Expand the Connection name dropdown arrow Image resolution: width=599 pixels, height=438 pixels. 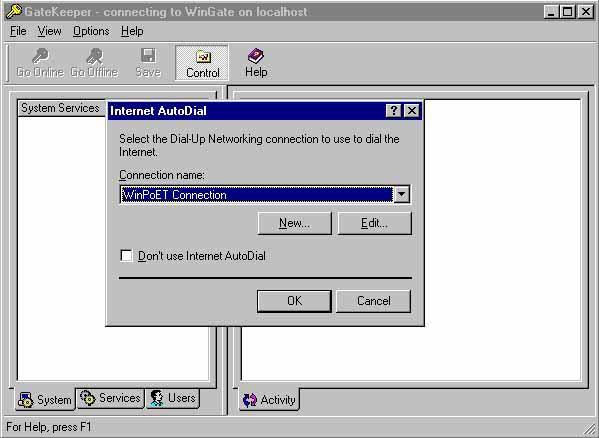point(401,194)
